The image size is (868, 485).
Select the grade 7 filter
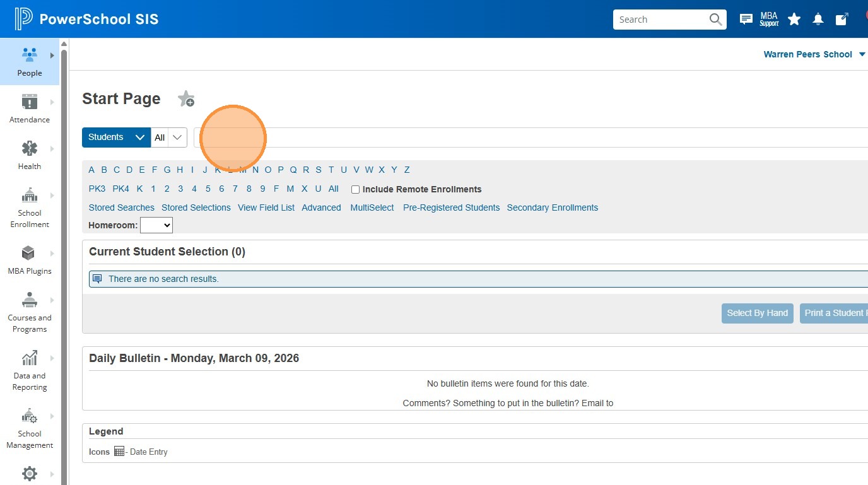point(235,189)
